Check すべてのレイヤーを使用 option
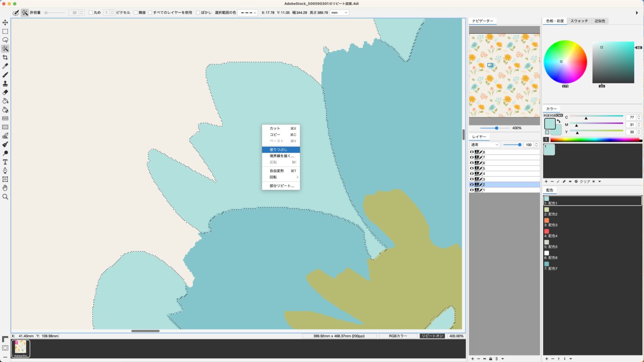This screenshot has height=362, width=644. 150,13
